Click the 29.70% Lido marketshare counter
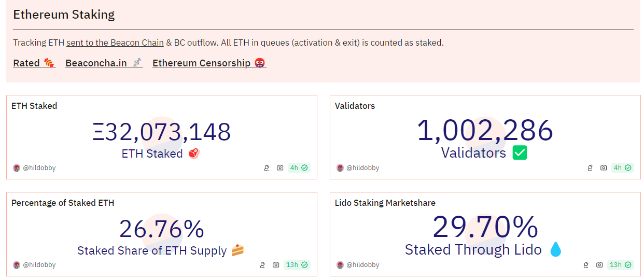This screenshot has width=644, height=280. point(485,228)
